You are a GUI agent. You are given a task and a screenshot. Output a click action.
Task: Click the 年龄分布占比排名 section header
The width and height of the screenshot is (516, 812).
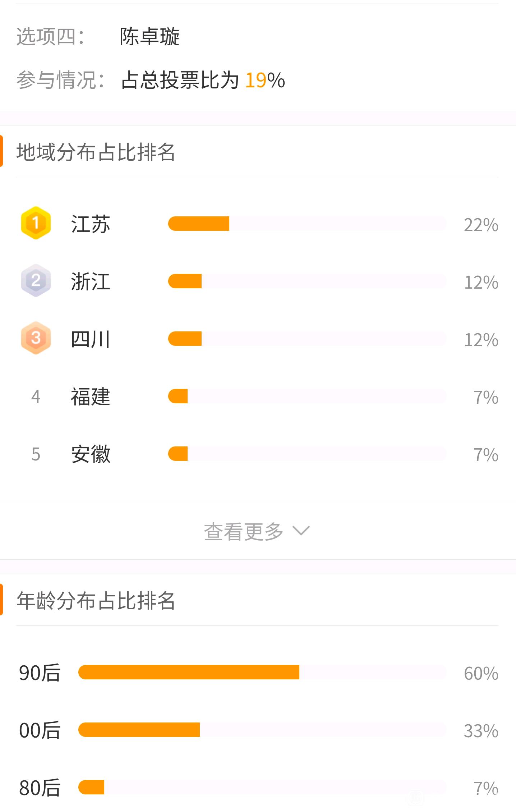coord(96,600)
